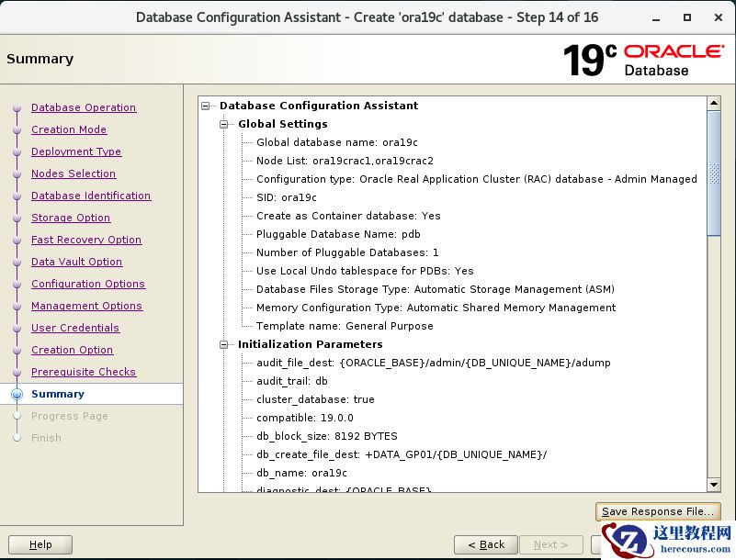Open Configuration Options step
This screenshot has width=736, height=560.
[88, 284]
